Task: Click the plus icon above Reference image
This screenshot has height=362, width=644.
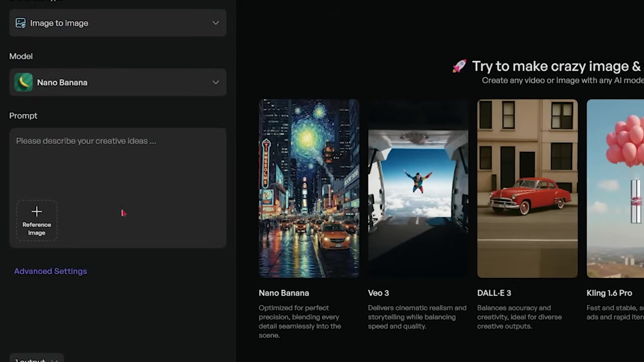Action: [x=37, y=212]
